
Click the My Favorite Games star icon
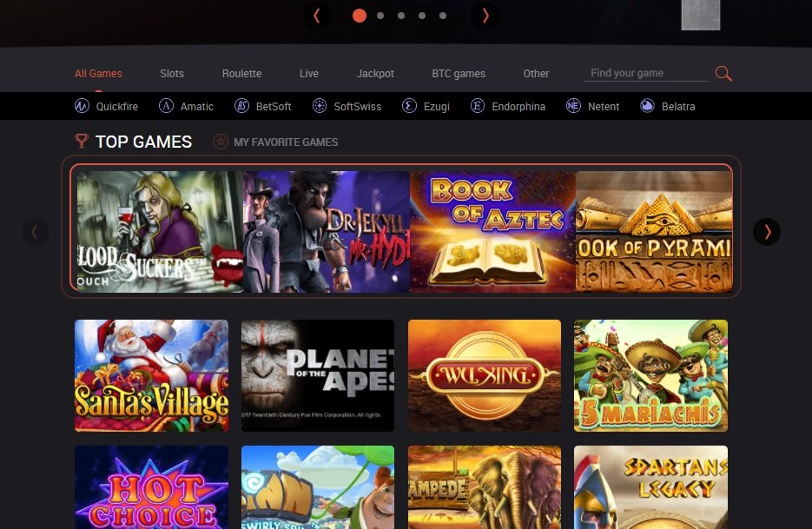pos(220,142)
